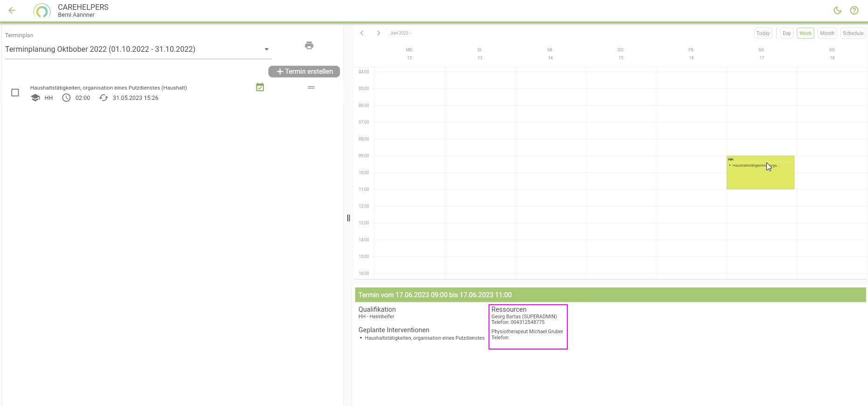Click the CareHelpers logo icon
Screen dimensions: 868x406
point(42,11)
